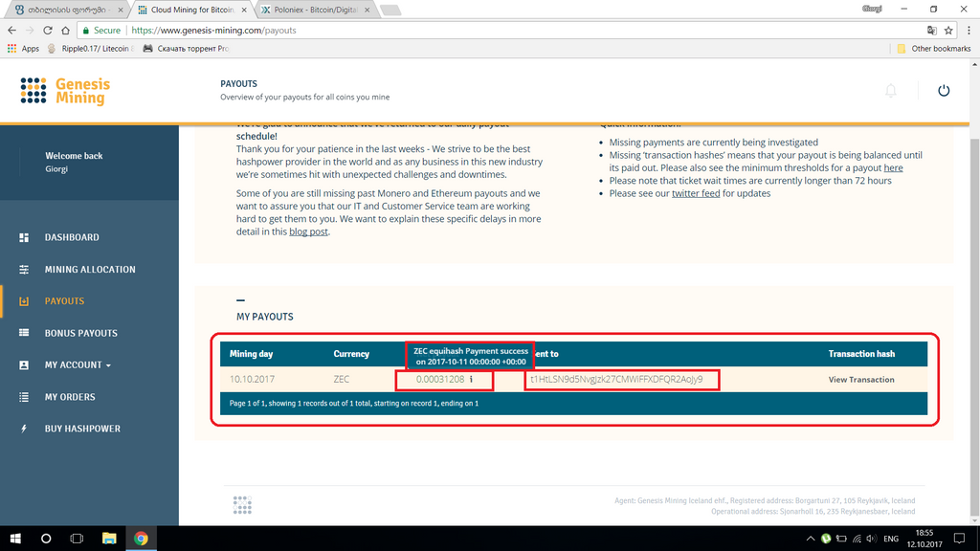Bookmark page with the star icon
Viewport: 980px width, 551px height.
pos(948,30)
